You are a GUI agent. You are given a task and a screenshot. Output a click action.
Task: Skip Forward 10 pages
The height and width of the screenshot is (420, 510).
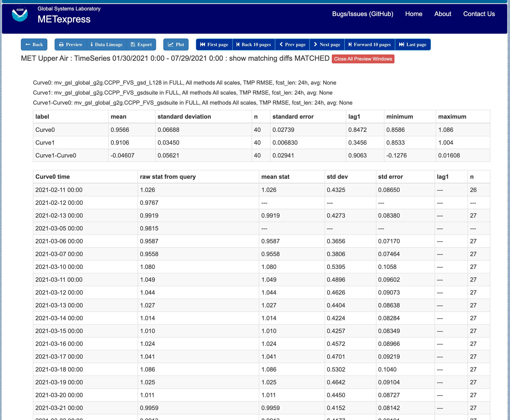370,44
